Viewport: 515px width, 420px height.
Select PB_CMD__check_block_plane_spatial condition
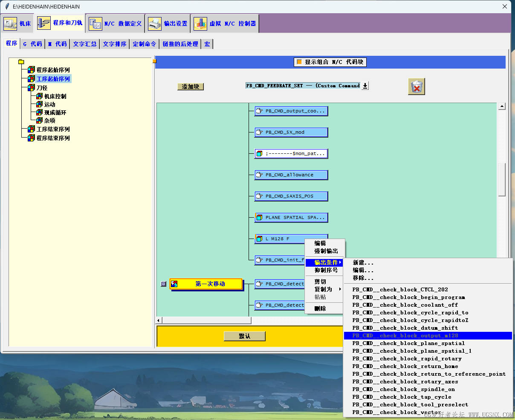(408, 343)
